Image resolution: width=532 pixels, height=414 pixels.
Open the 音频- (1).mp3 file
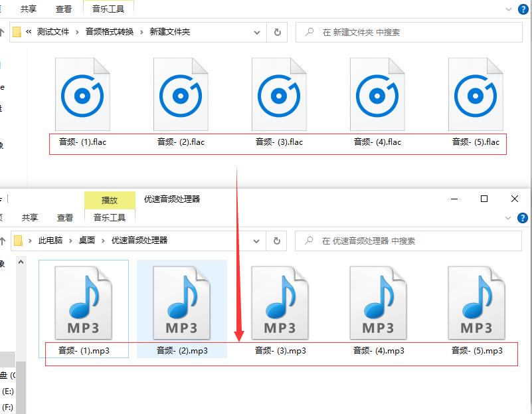(84, 301)
